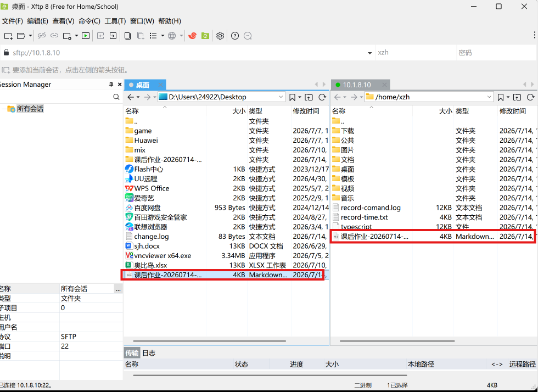Open the 命令(C) menu

(89, 21)
